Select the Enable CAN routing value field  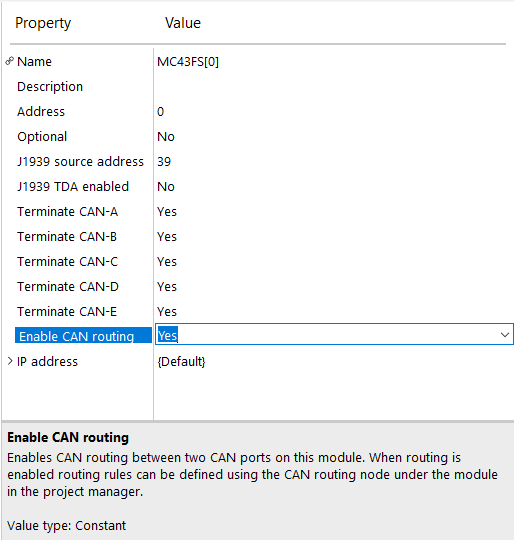[334, 334]
